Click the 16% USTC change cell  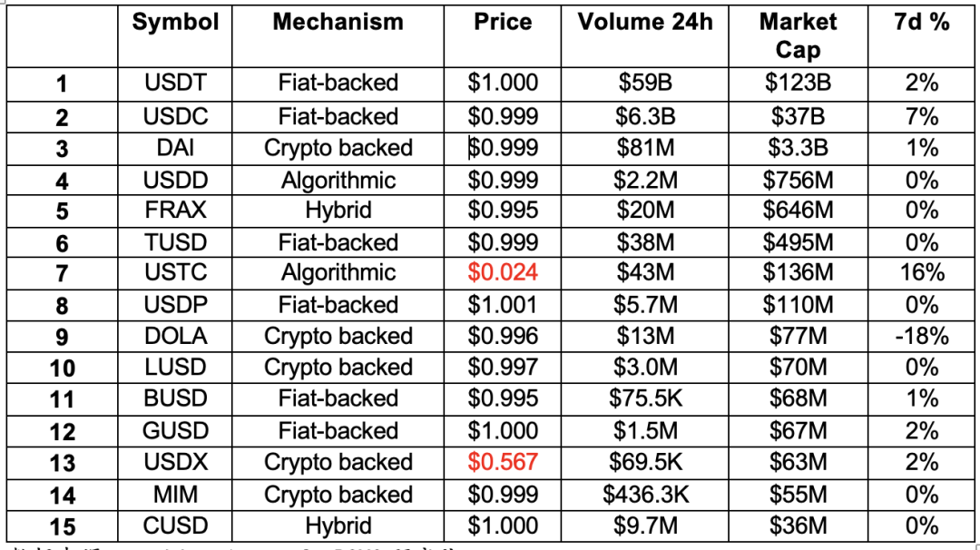coord(921,274)
